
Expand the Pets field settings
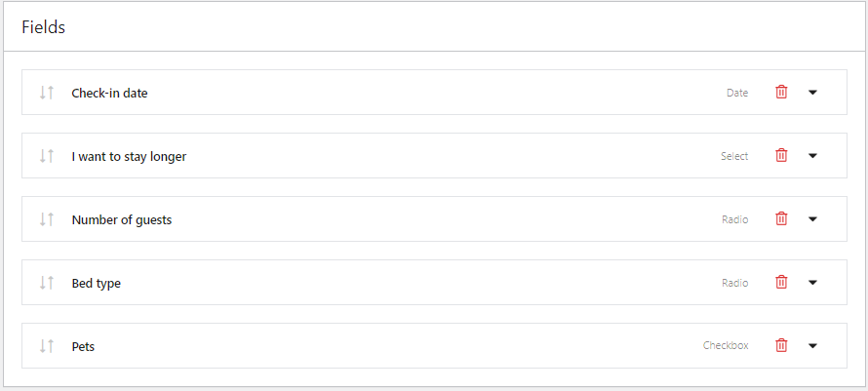tap(812, 345)
